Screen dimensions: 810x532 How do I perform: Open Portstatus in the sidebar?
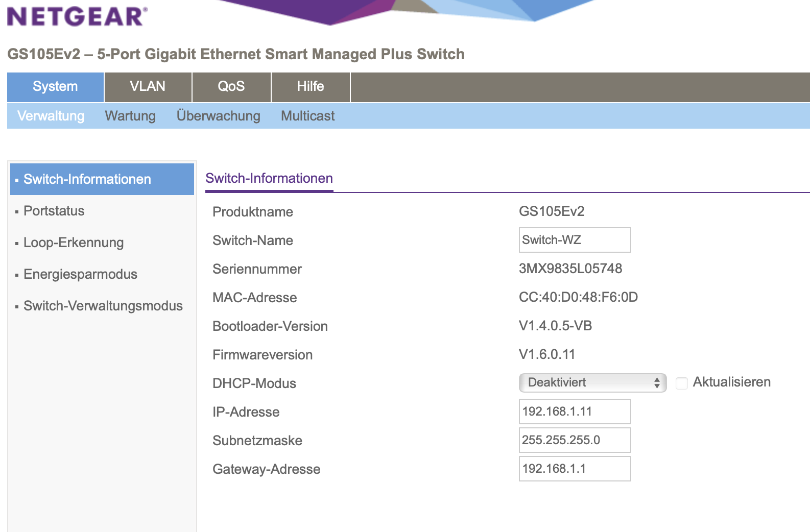54,211
